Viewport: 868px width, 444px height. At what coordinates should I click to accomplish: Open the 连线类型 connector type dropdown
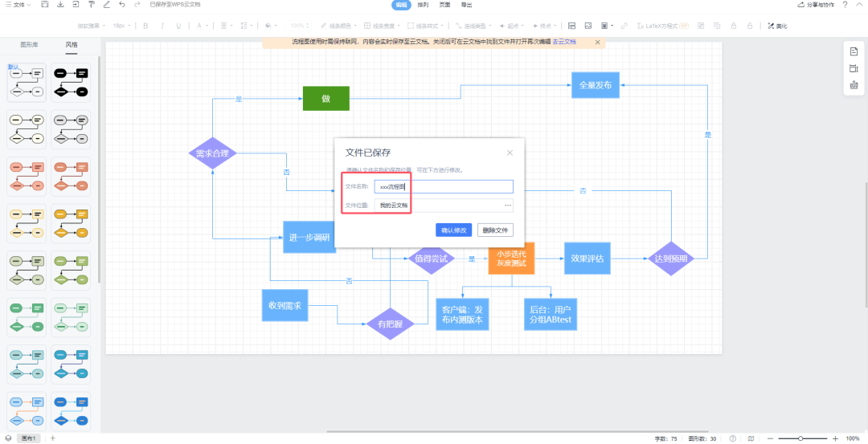473,26
